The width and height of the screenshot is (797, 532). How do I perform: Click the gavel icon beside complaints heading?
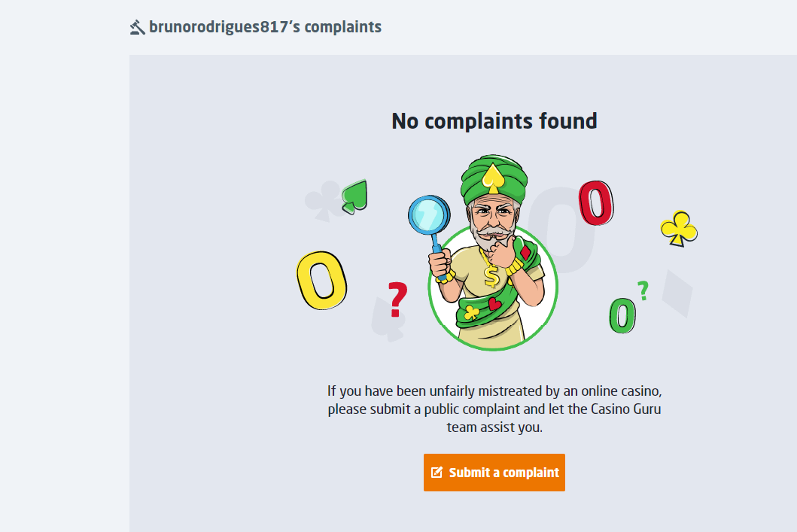(137, 28)
